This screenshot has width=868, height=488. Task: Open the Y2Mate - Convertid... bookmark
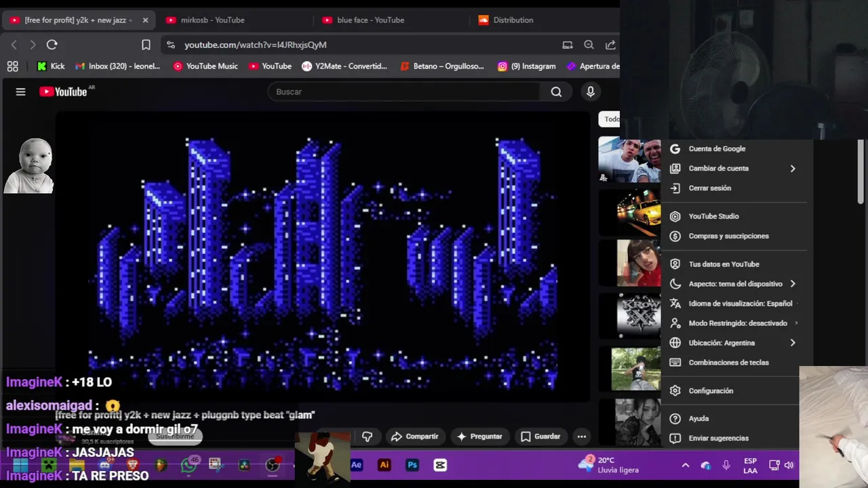click(x=344, y=66)
